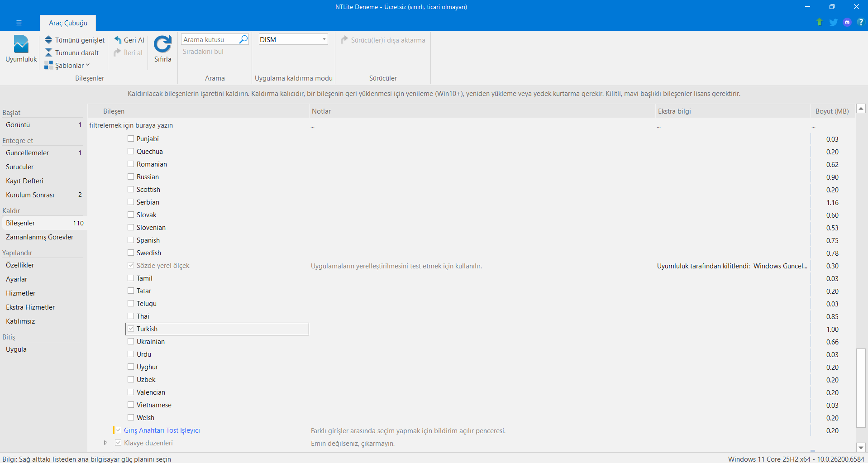The image size is (868, 463).
Task: Open the Twitter bird icon
Action: [833, 22]
